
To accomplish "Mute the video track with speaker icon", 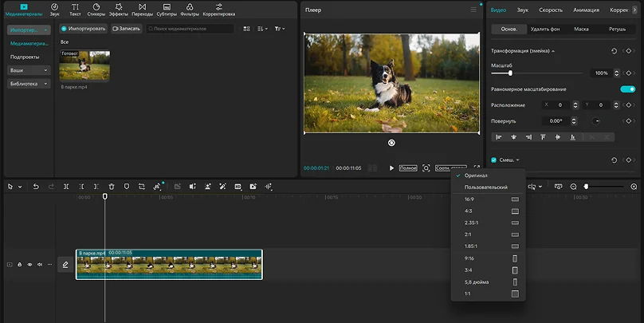I will click(39, 265).
